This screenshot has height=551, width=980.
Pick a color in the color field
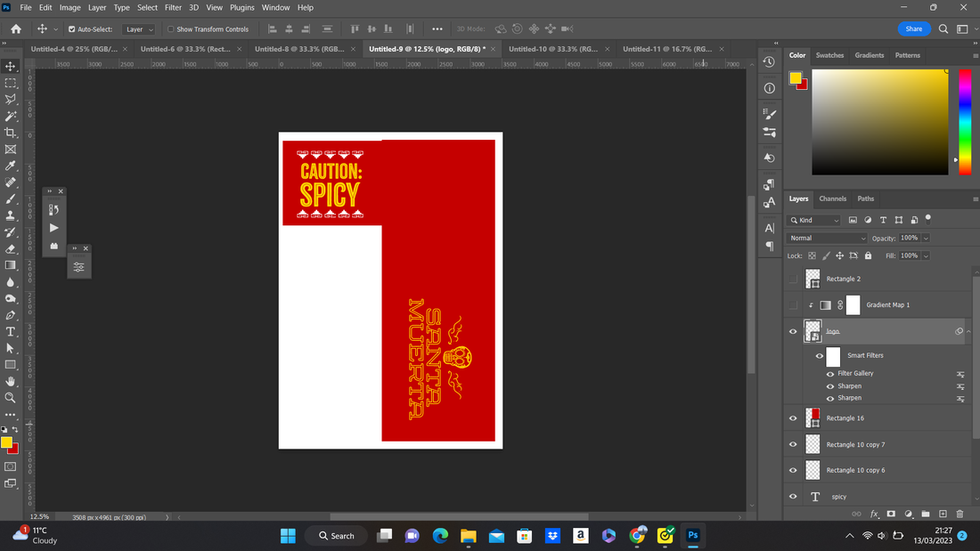(880, 122)
